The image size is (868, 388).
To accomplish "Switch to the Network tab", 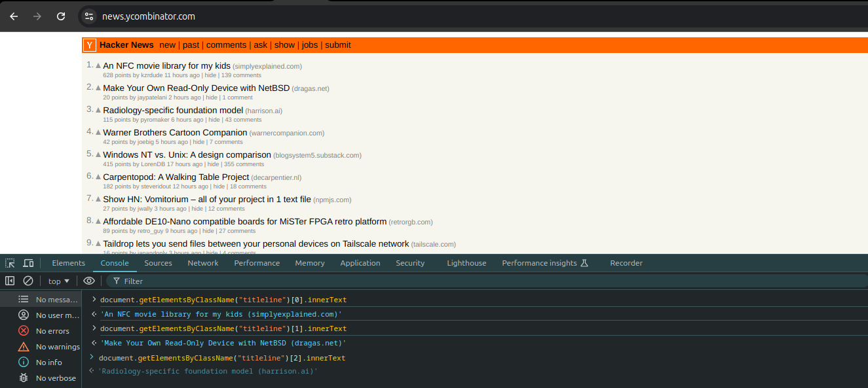I will click(x=203, y=263).
